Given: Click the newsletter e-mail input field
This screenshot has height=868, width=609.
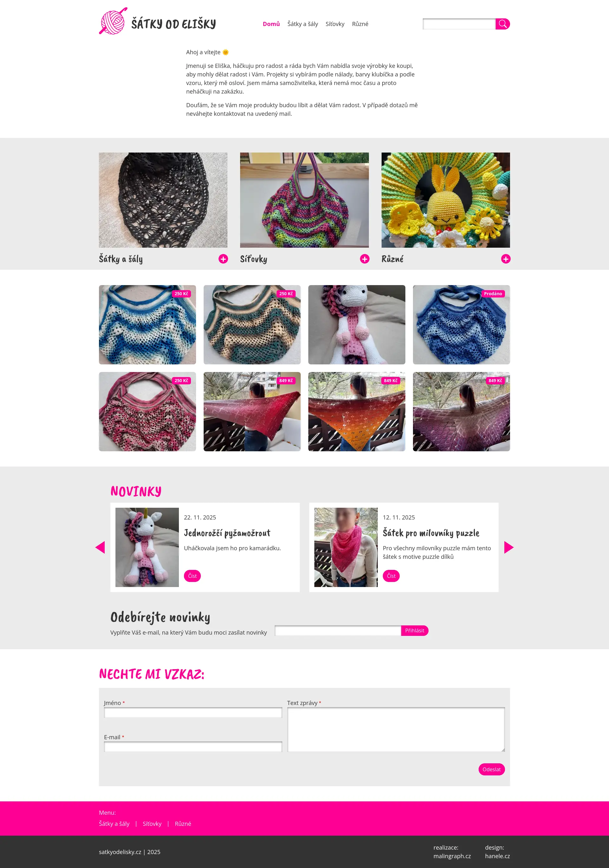Looking at the screenshot, I should tap(337, 630).
